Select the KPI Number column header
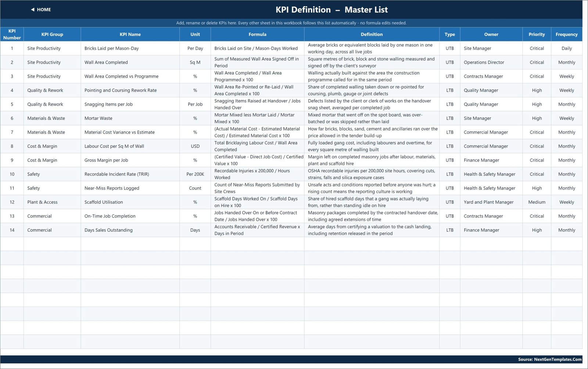 pyautogui.click(x=12, y=34)
